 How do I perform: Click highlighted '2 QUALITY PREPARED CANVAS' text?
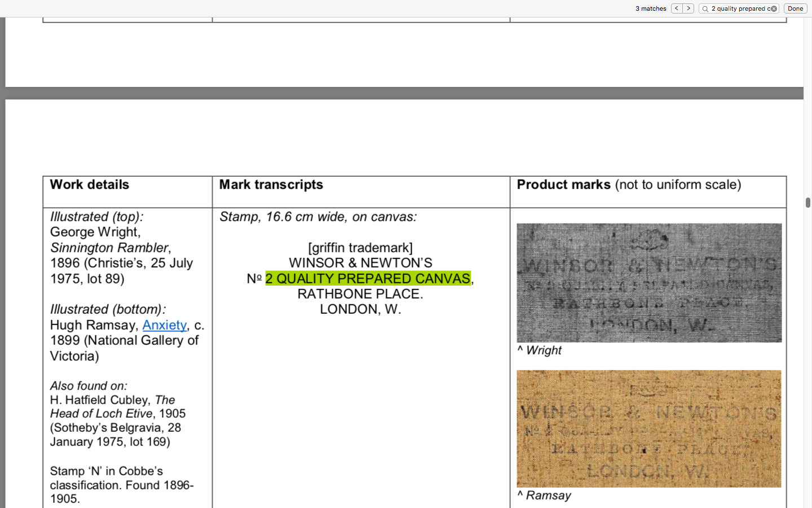tap(368, 278)
